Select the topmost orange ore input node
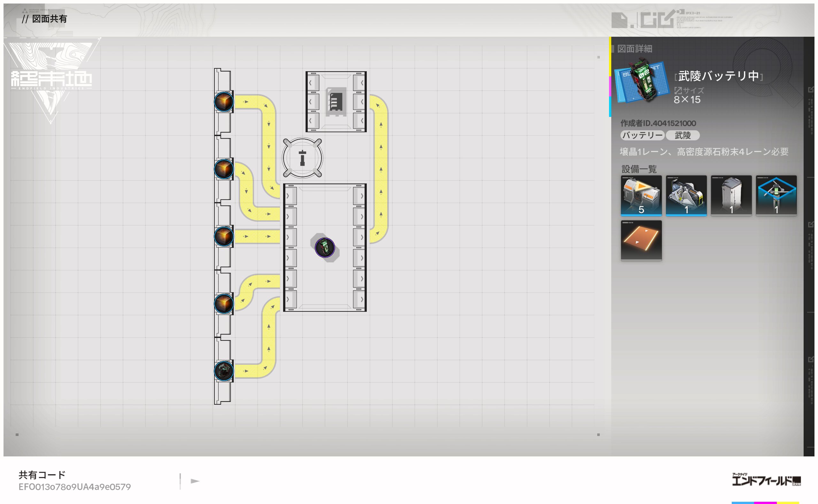The height and width of the screenshot is (504, 818). [x=223, y=102]
